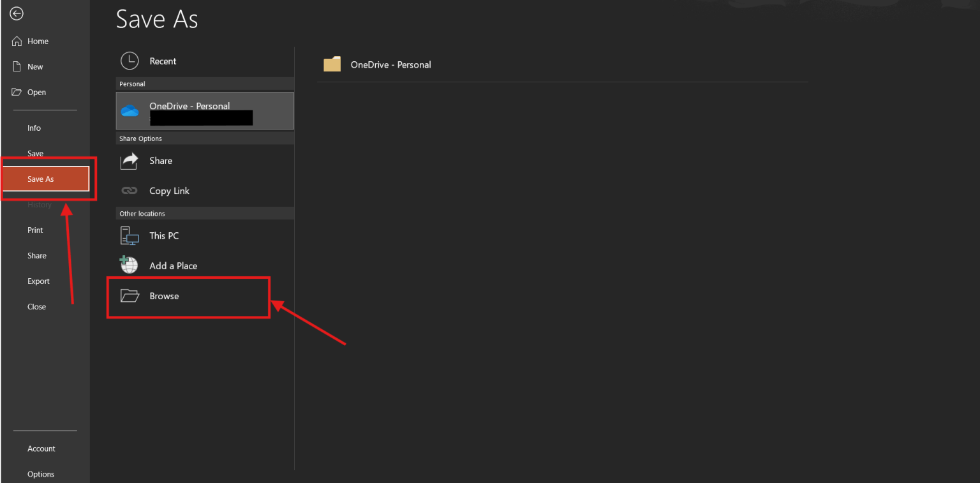Image resolution: width=980 pixels, height=483 pixels.
Task: Select the This PC computer icon
Action: coord(129,235)
